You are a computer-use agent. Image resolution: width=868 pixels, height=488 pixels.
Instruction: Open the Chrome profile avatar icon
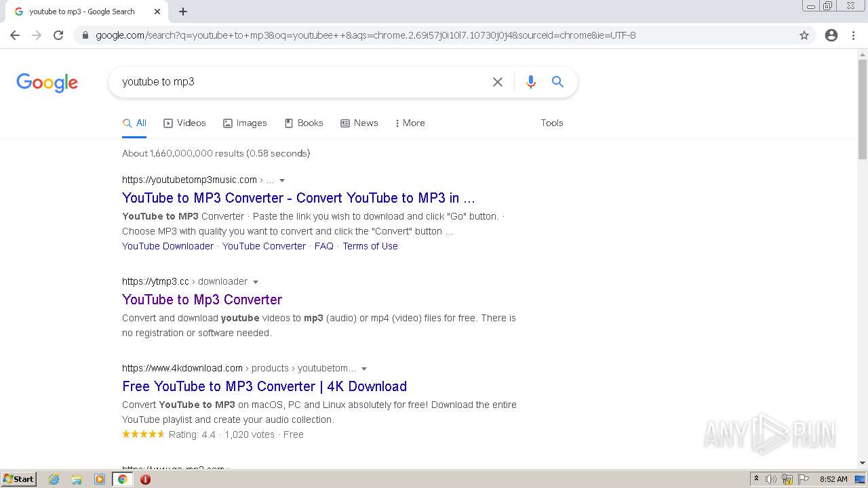tap(831, 35)
